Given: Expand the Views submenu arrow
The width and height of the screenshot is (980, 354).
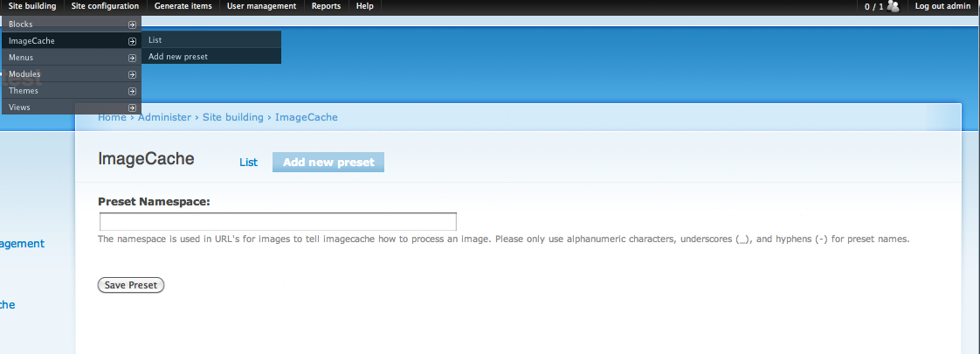Looking at the screenshot, I should 132,108.
